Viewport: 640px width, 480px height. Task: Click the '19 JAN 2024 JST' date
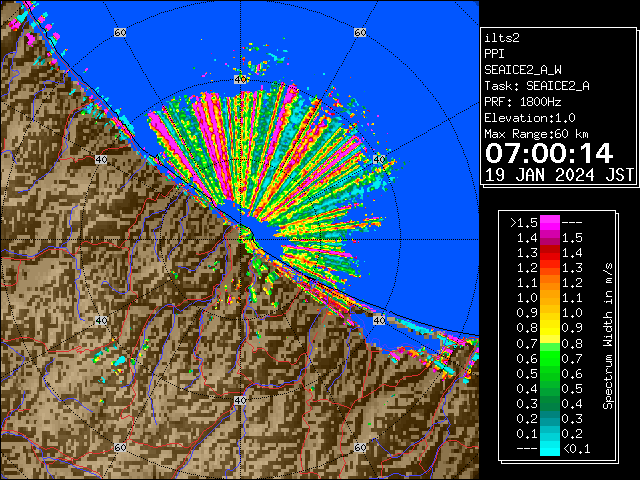click(x=559, y=175)
